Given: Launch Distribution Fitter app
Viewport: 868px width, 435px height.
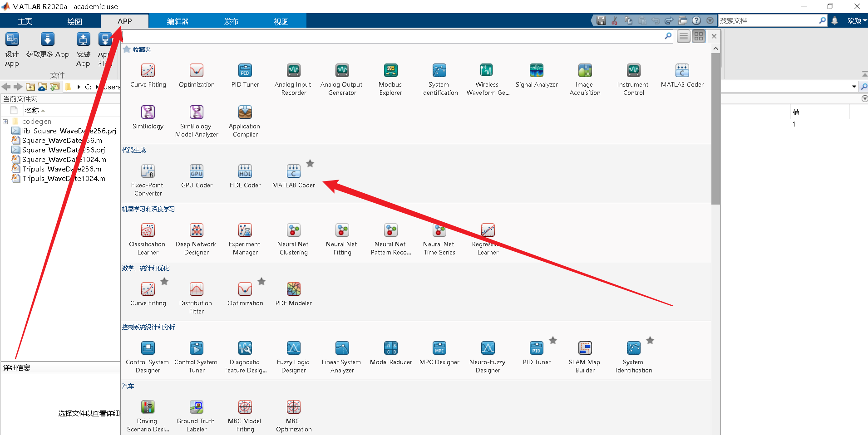Looking at the screenshot, I should click(x=197, y=298).
